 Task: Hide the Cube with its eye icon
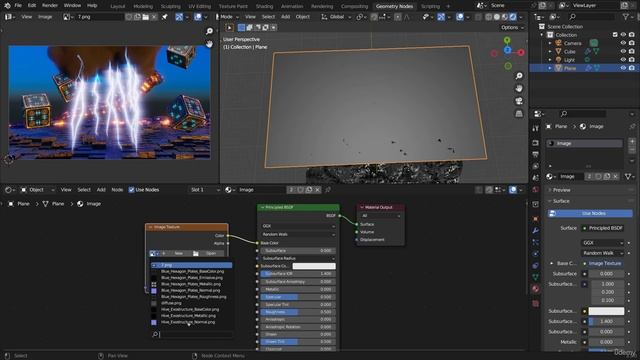pyautogui.click(x=623, y=51)
